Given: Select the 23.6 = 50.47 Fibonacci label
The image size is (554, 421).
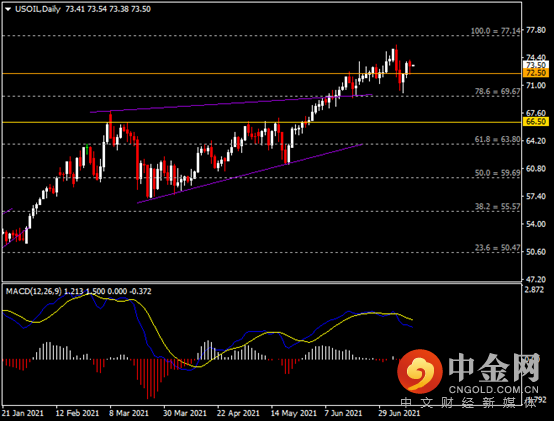Looking at the screenshot, I should tap(497, 248).
